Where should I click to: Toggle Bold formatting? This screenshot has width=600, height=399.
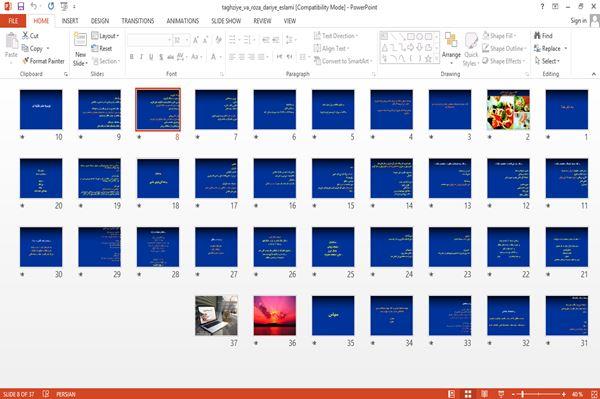(x=132, y=57)
